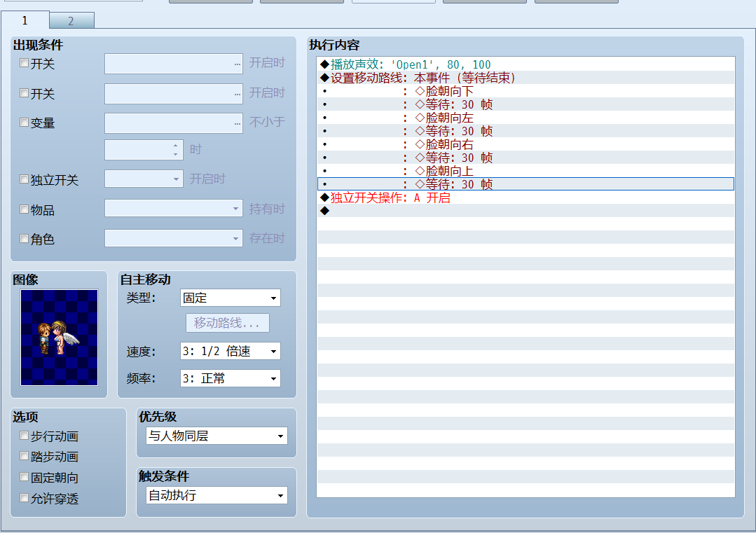Select the 脸朝向上 route line
The height and width of the screenshot is (533, 756).
[x=525, y=171]
